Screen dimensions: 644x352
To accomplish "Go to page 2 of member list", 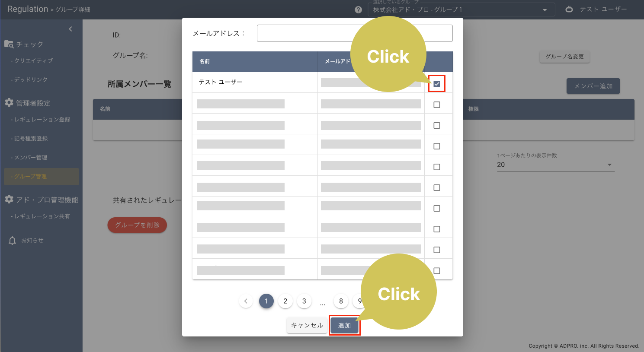I will [285, 301].
